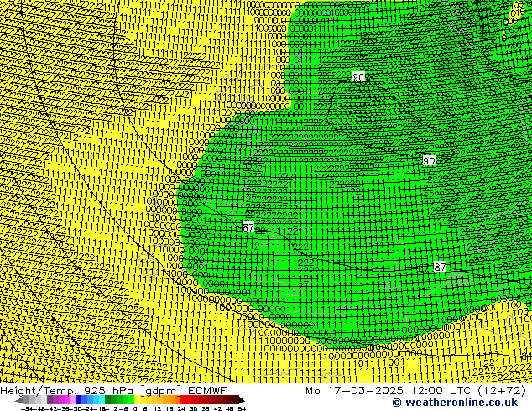Click the 90 contour label at the right-center
The image size is (532, 411).
(x=429, y=160)
